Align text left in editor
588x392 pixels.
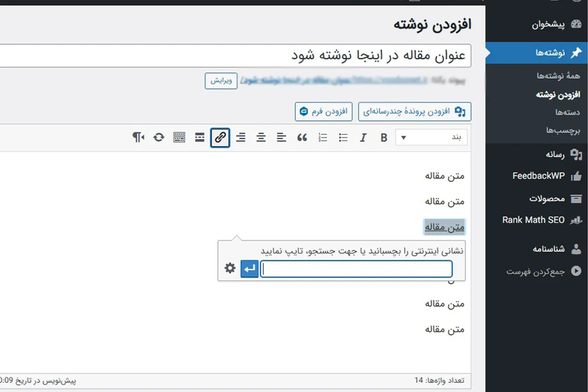coord(281,138)
